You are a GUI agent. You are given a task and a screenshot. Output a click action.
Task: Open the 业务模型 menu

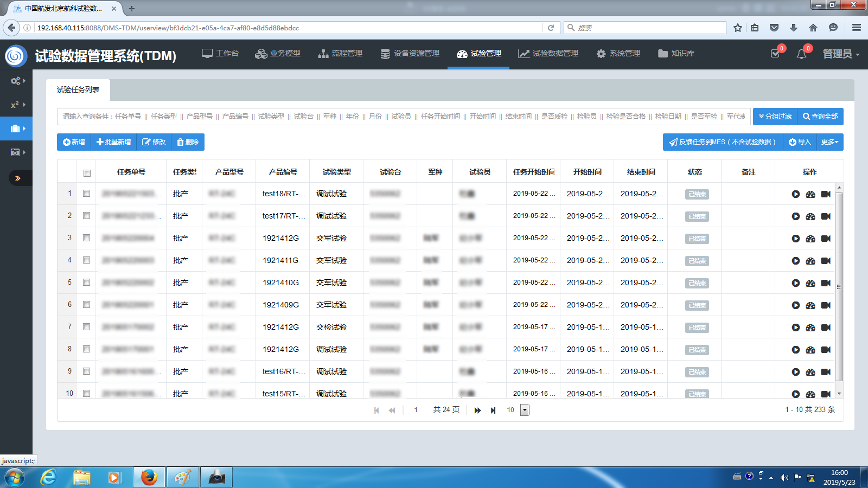coord(278,54)
